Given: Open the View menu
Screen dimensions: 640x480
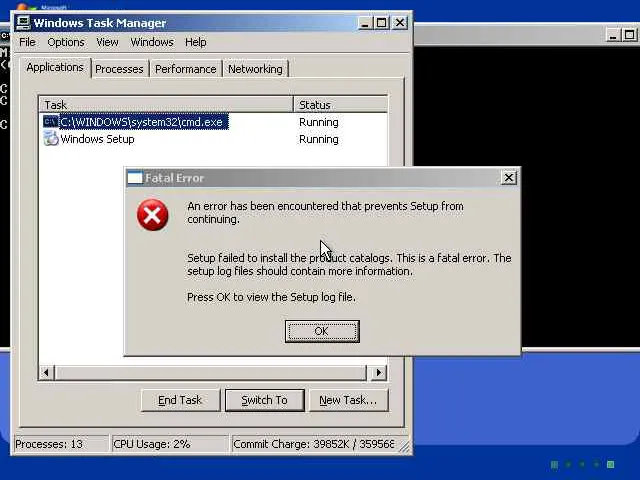Looking at the screenshot, I should coord(107,42).
